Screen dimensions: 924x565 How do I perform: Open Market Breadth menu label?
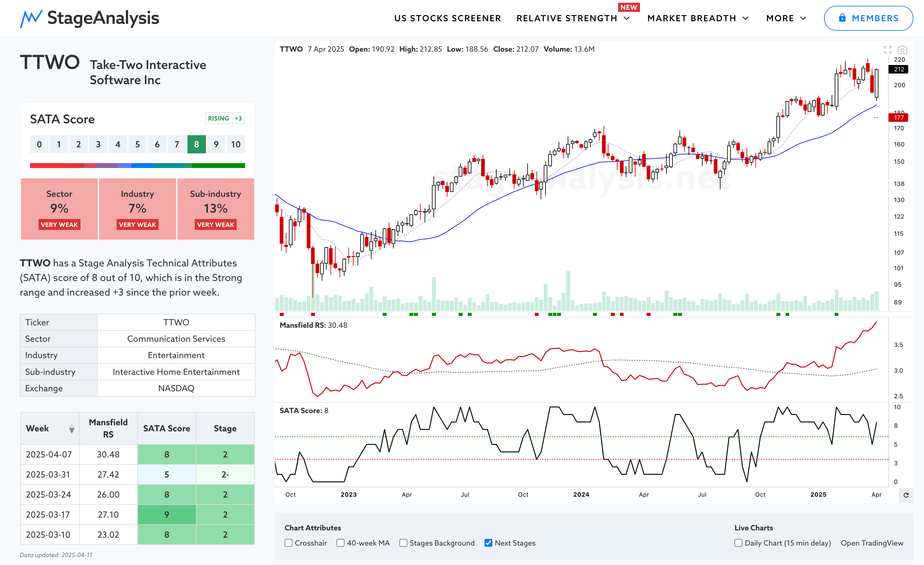pos(692,18)
